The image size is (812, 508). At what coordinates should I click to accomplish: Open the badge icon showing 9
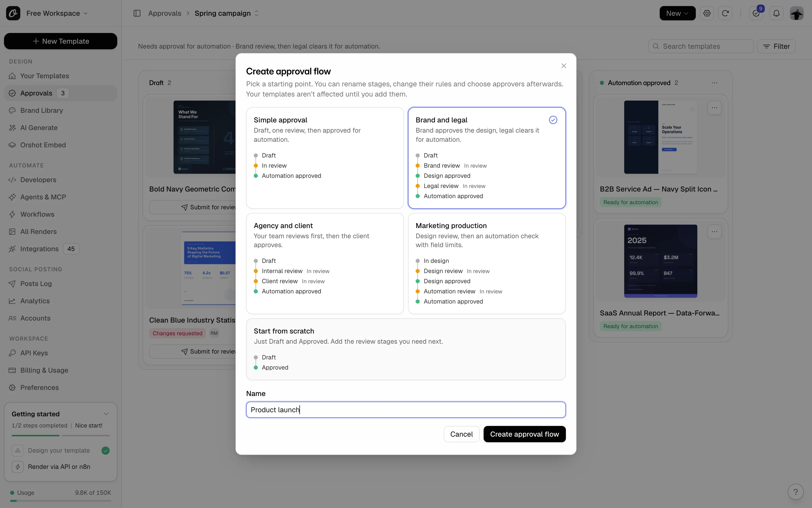click(x=756, y=13)
